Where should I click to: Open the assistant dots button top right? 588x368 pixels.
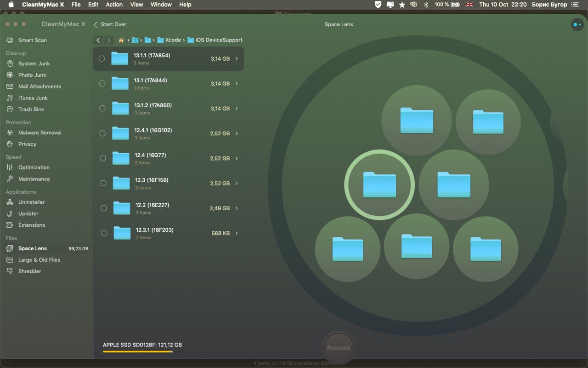click(x=577, y=24)
